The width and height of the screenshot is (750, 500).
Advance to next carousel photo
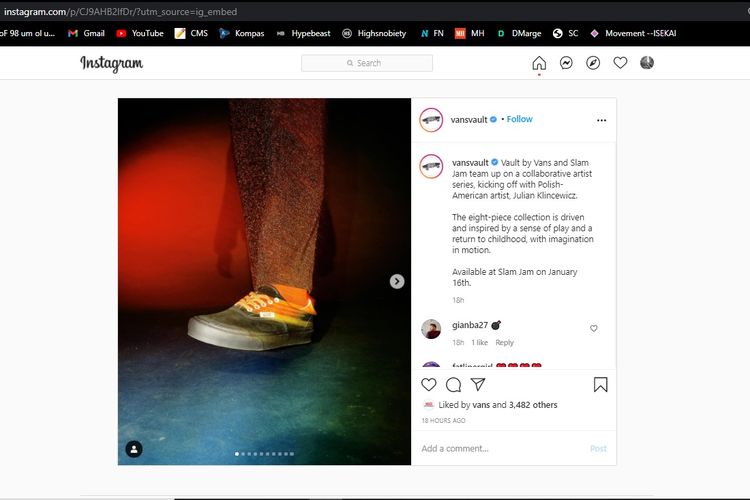tap(397, 282)
